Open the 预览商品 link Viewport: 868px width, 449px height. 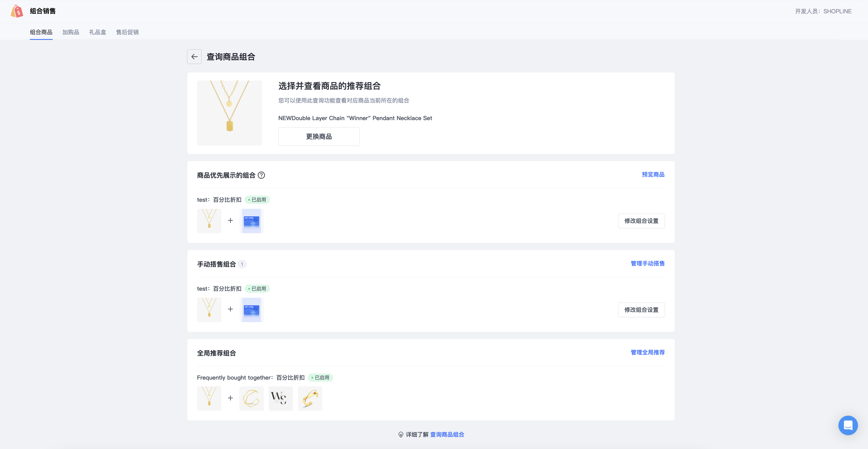[653, 175]
